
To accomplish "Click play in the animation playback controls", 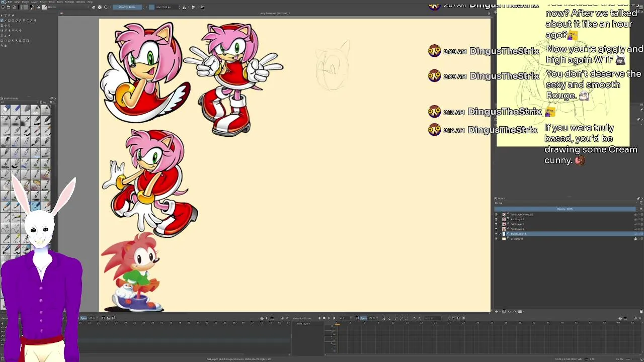I will click(329, 318).
